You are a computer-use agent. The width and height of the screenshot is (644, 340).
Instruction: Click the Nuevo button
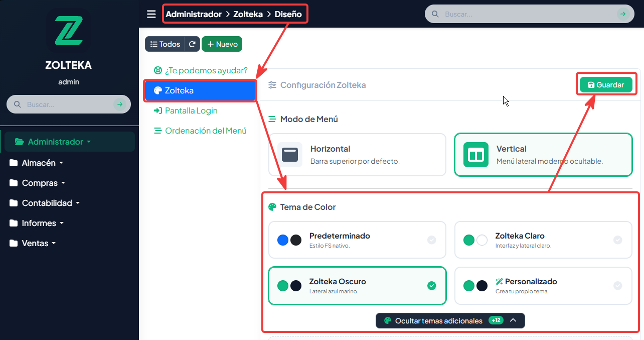[222, 44]
